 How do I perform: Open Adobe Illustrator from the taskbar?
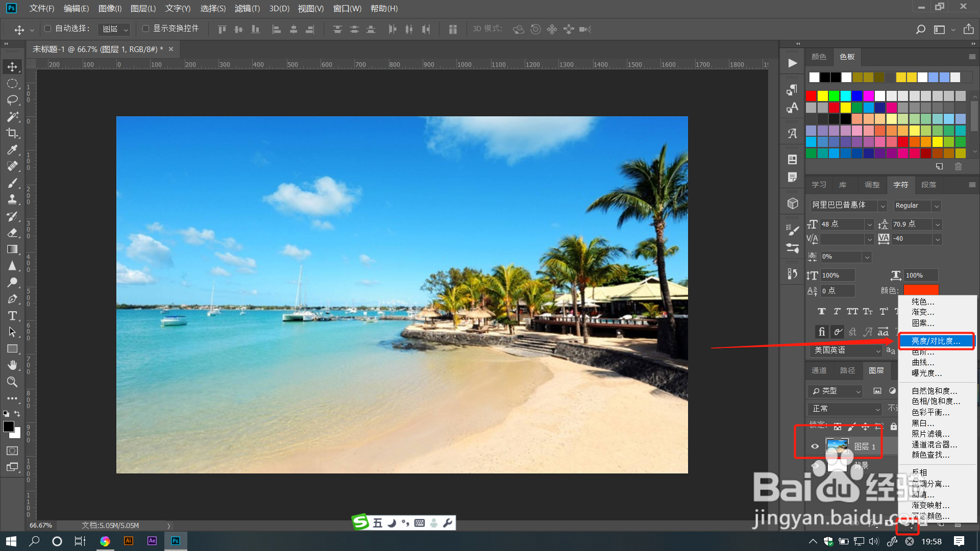129,541
